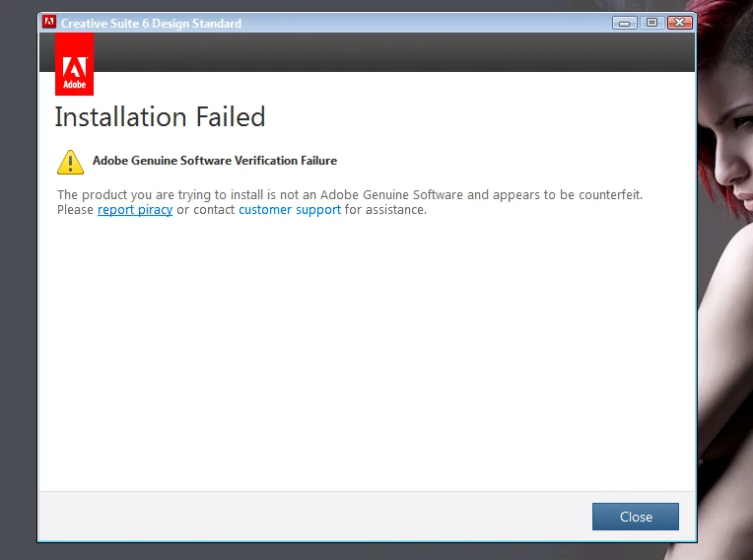Maximize the Creative Suite 6 installer window
The height and width of the screenshot is (560, 753).
pos(651,23)
